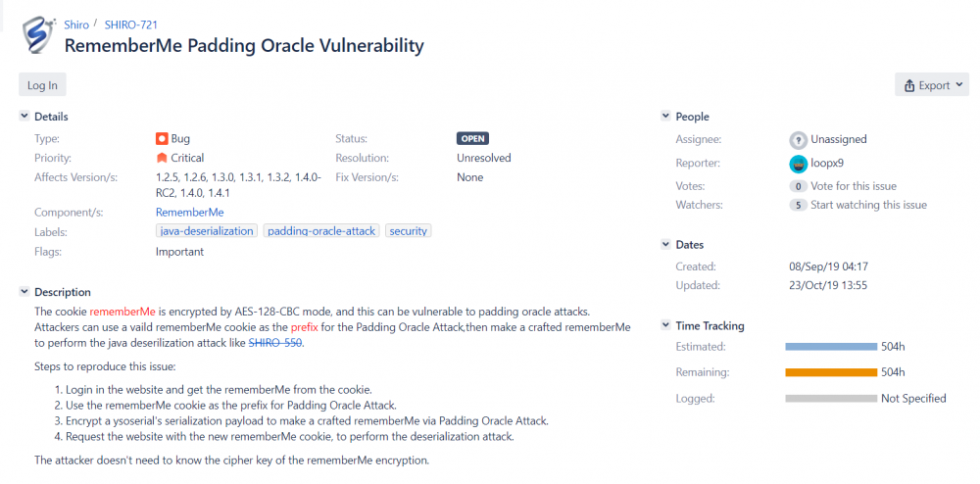Viewport: 980px width, 484px height.
Task: Open the SHIRO-550 linked issue
Action: [x=275, y=343]
